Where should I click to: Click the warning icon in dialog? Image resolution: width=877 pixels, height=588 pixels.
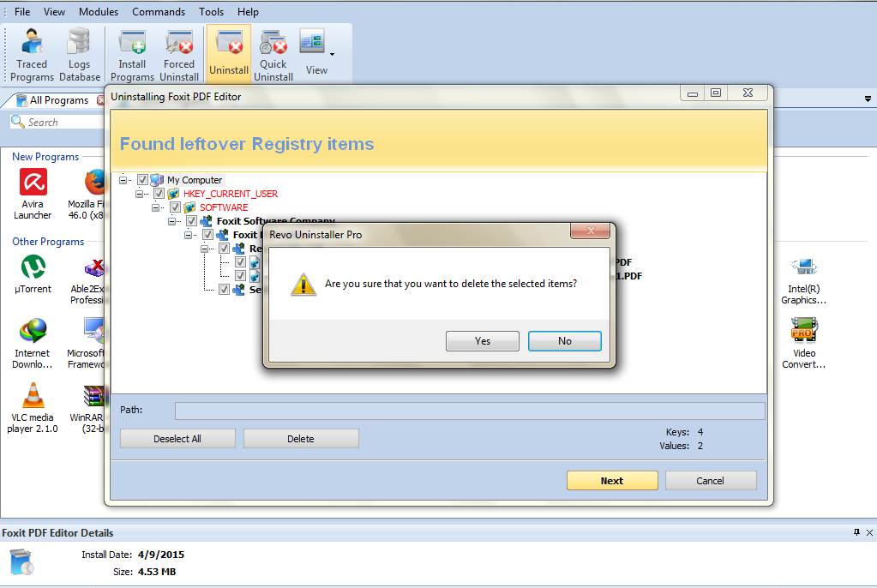[x=303, y=285]
